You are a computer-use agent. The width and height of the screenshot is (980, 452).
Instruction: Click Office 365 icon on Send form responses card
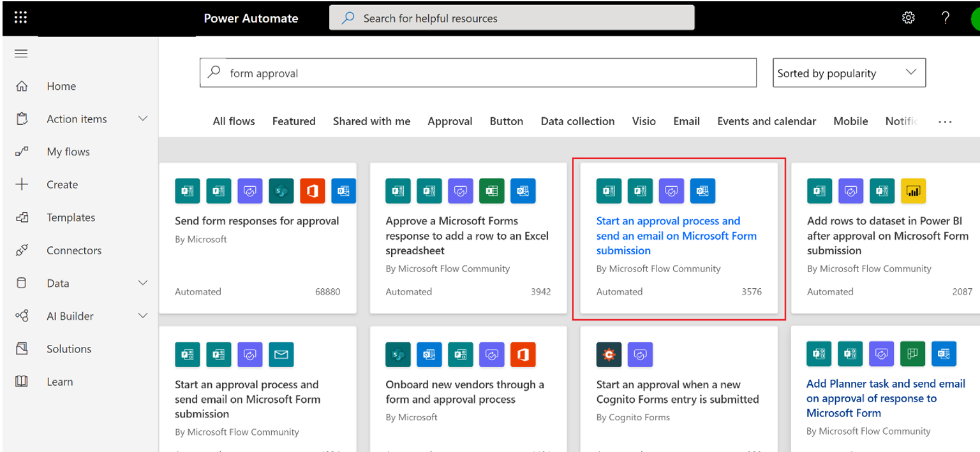tap(313, 190)
